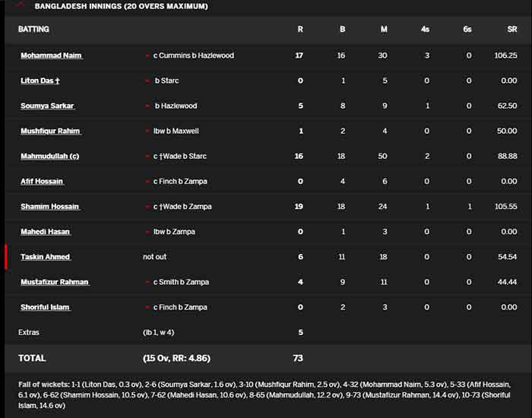Open Taskin Ahmed's player profile
This screenshot has height=418, width=532.
click(x=46, y=257)
